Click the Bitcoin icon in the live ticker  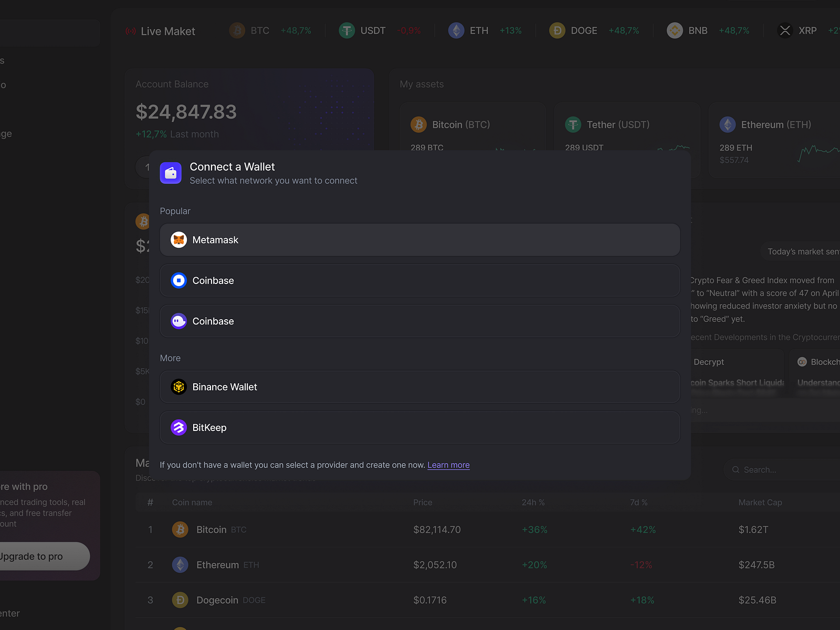tap(238, 30)
